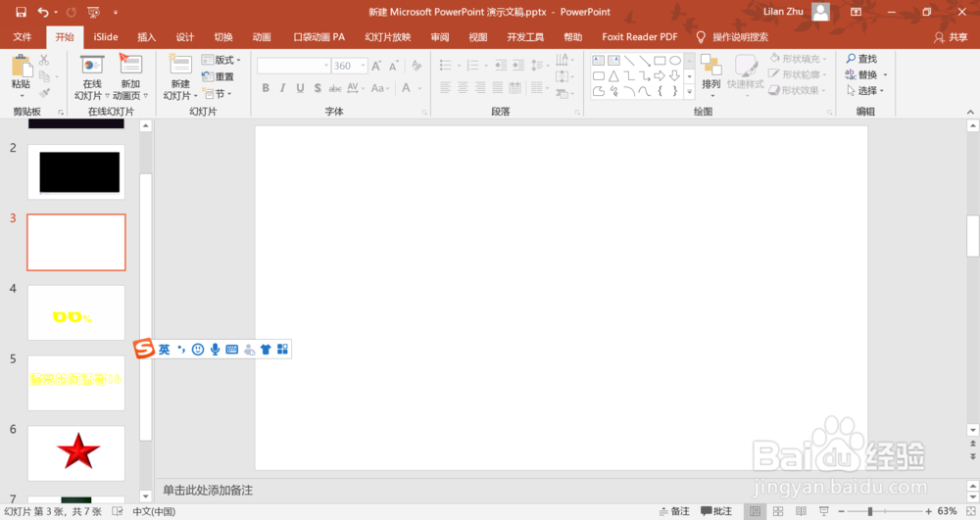Switch to the 插入 insert tab
The height and width of the screenshot is (520, 980).
[146, 37]
